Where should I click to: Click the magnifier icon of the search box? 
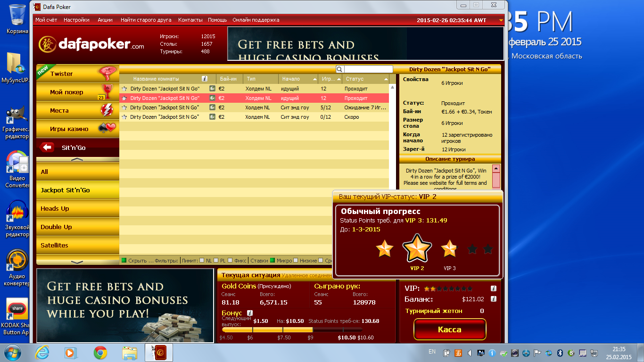(x=339, y=69)
